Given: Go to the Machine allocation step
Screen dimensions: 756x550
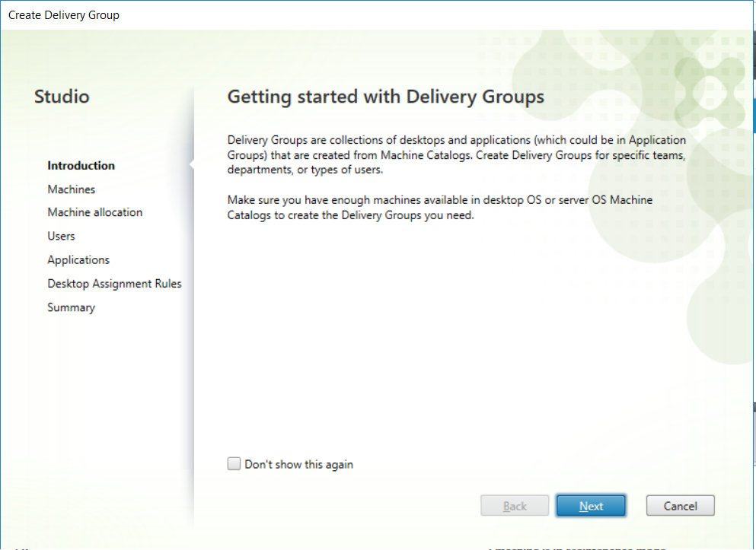Looking at the screenshot, I should coord(95,212).
